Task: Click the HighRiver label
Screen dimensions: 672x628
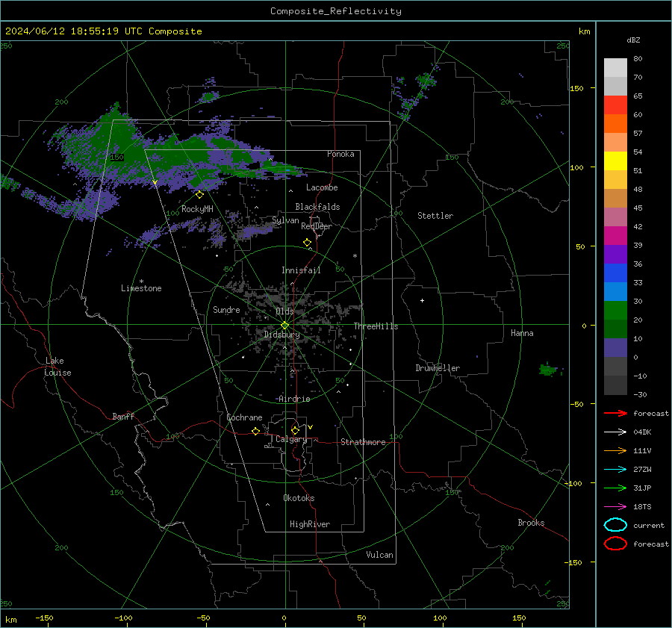Action: coord(310,524)
